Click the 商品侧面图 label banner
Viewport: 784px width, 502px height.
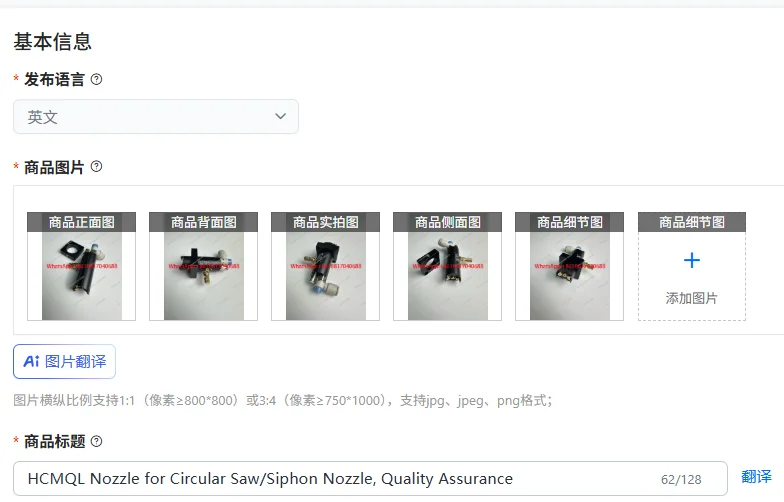[448, 222]
